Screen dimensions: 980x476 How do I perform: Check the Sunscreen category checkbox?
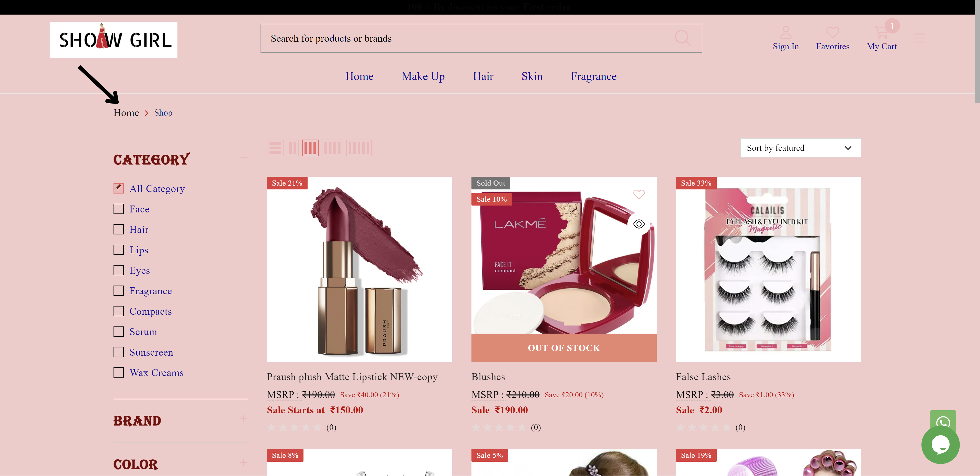click(118, 352)
